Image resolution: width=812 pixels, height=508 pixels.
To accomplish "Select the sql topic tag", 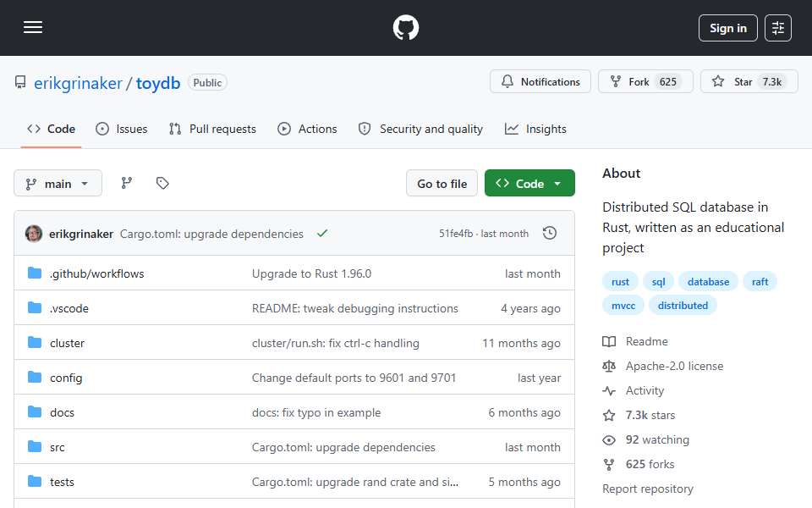I will point(658,282).
